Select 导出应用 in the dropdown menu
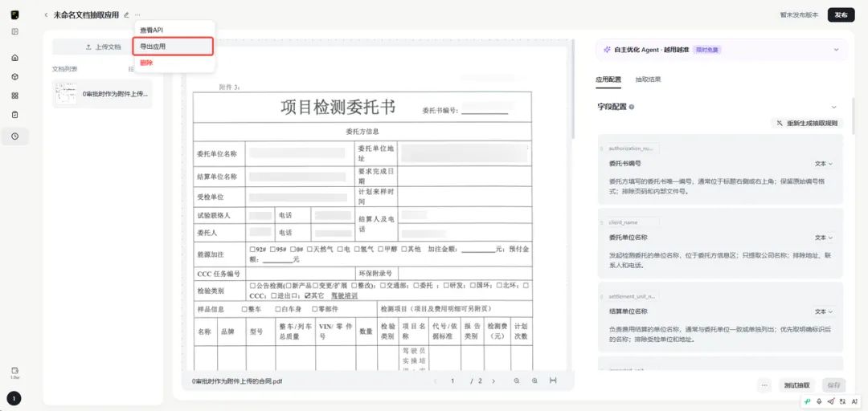This screenshot has height=411, width=868. pyautogui.click(x=174, y=47)
